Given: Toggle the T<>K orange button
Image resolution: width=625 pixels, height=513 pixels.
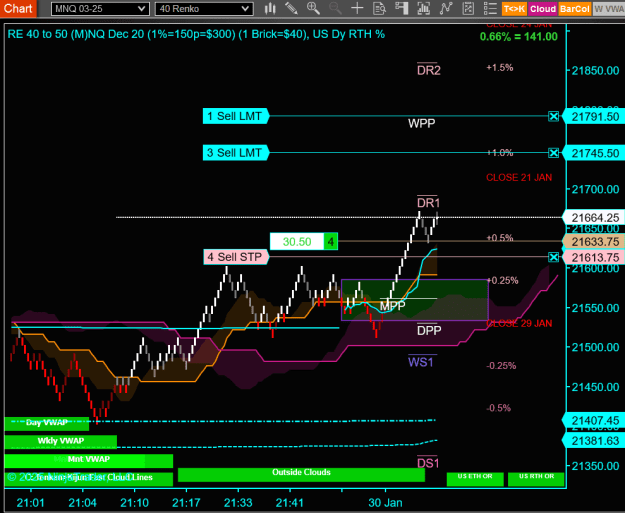Looking at the screenshot, I should click(x=514, y=9).
